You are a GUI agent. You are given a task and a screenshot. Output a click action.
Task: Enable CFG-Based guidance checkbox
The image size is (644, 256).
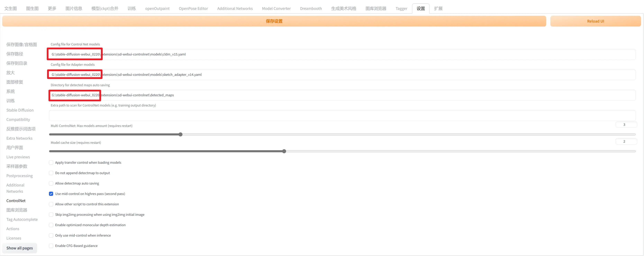pos(51,246)
